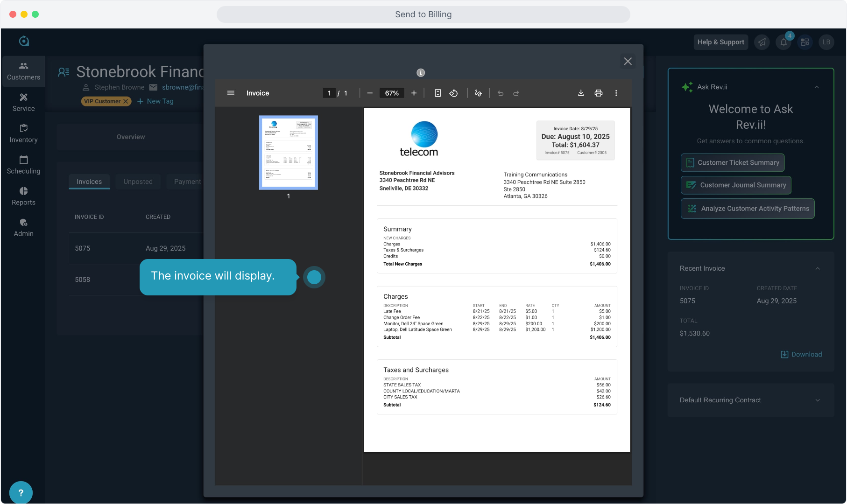Click the info icon above the PDF viewer
Viewport: 847px width, 504px height.
pyautogui.click(x=421, y=73)
